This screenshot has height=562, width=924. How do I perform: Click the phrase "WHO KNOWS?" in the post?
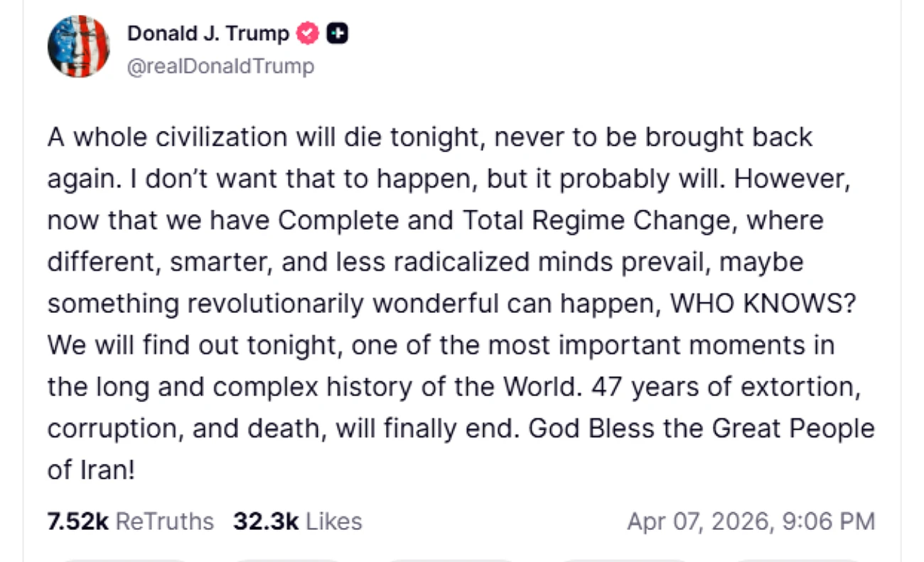[x=763, y=303]
